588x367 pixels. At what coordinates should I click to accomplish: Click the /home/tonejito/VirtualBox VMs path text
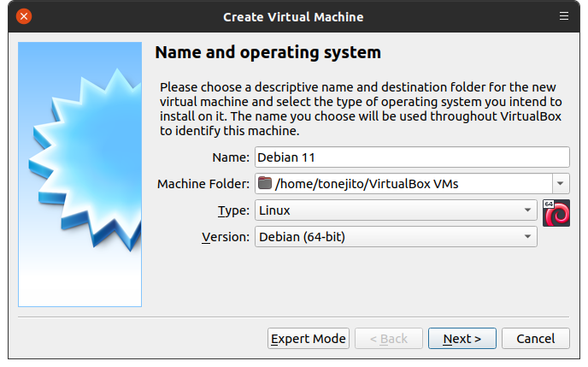point(359,183)
